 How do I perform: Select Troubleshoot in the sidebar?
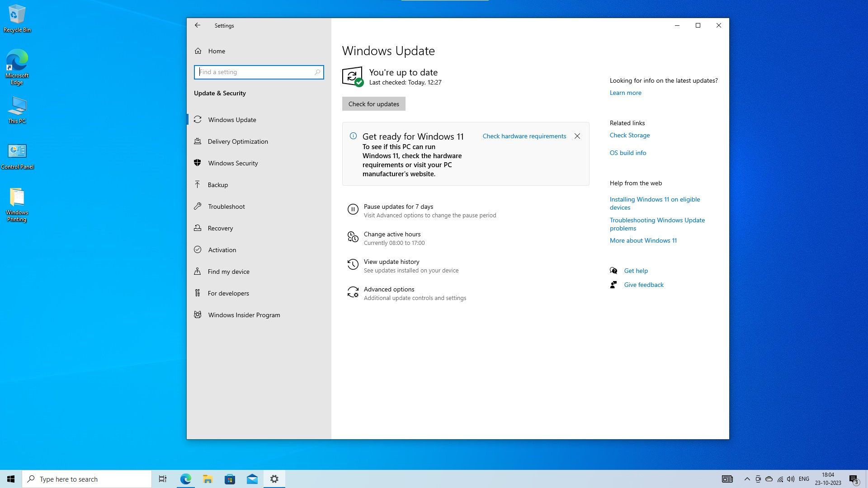coord(226,206)
